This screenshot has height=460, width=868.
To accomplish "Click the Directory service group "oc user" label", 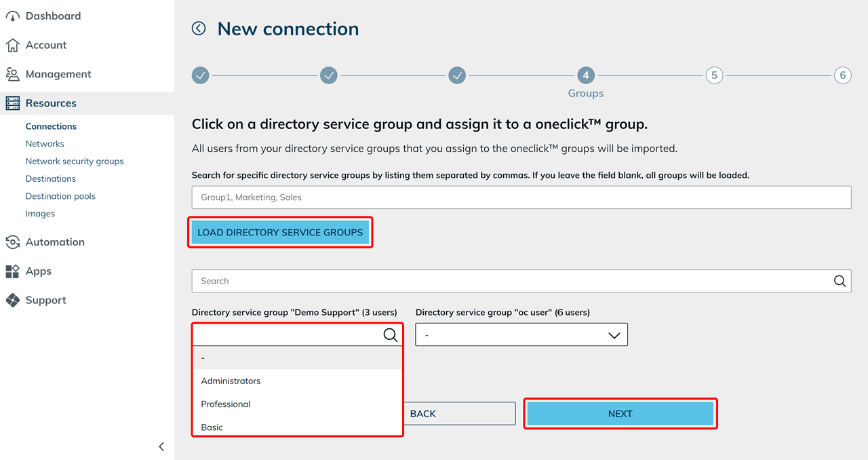I will tap(502, 313).
